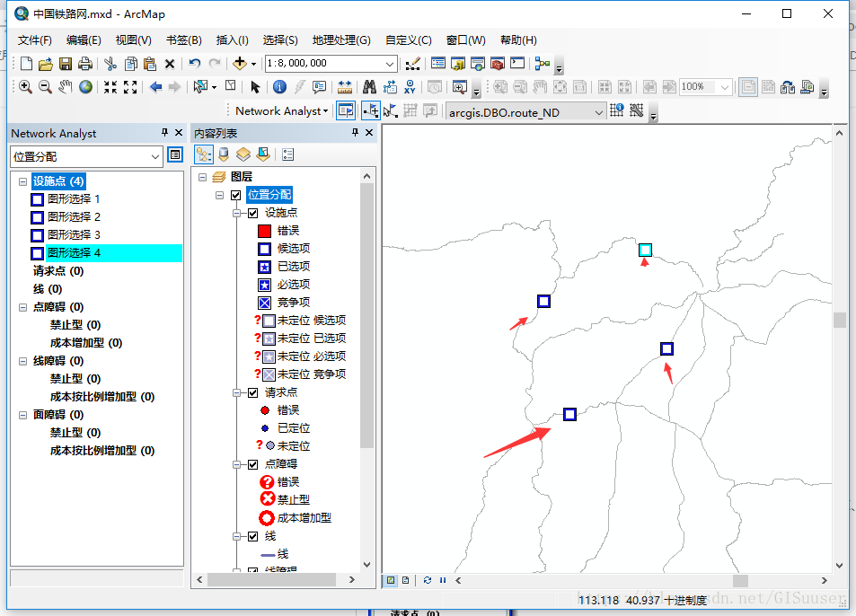Toggle the 位置分配 layer checkbox
Screen dimensions: 856x616
click(x=236, y=195)
